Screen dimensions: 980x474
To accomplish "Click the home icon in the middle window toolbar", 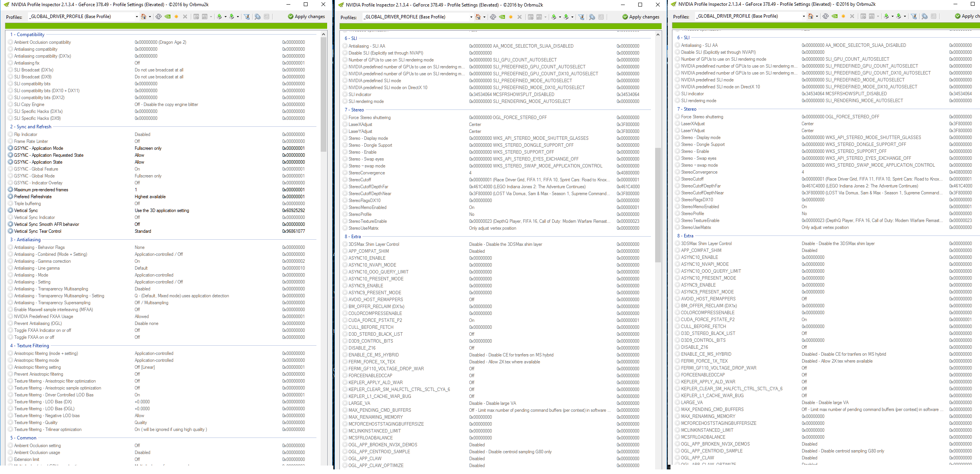I will 478,17.
